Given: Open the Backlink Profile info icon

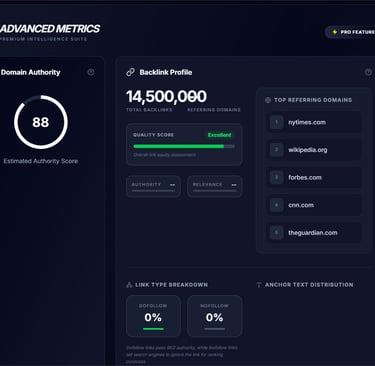Looking at the screenshot, I should coord(368,72).
